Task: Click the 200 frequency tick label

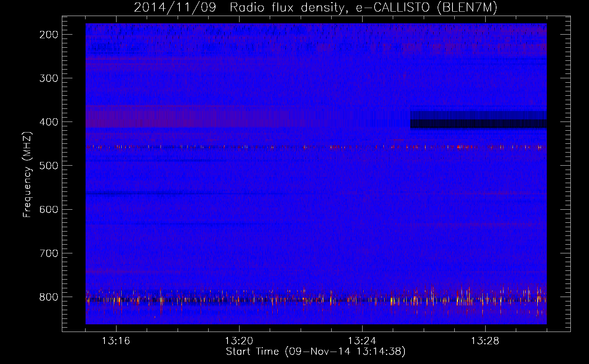Action: point(49,35)
